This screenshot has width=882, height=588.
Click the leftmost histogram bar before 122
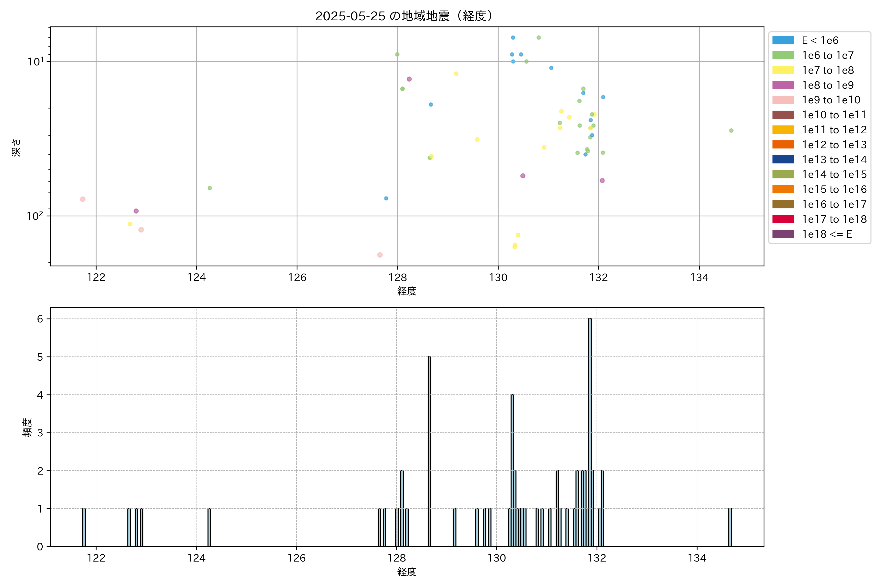click(x=84, y=527)
